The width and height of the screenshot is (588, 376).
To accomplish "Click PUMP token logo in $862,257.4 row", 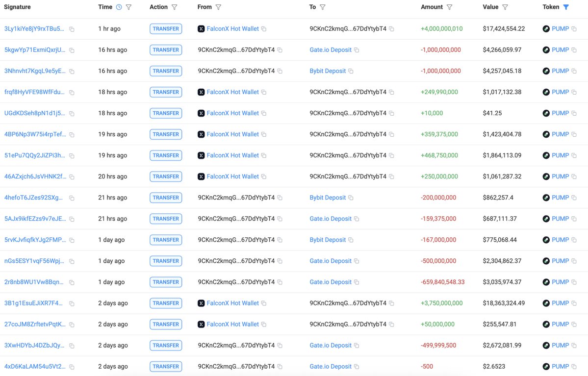I will click(x=546, y=198).
